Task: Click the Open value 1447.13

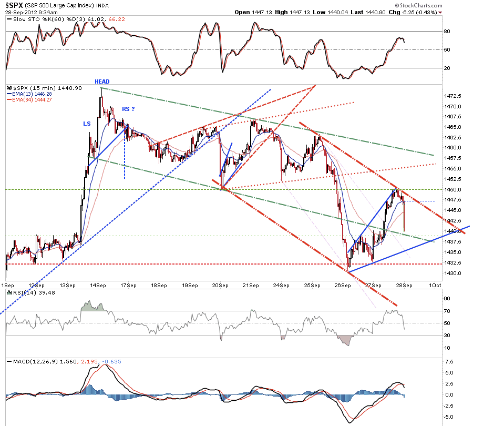Action: [262, 12]
